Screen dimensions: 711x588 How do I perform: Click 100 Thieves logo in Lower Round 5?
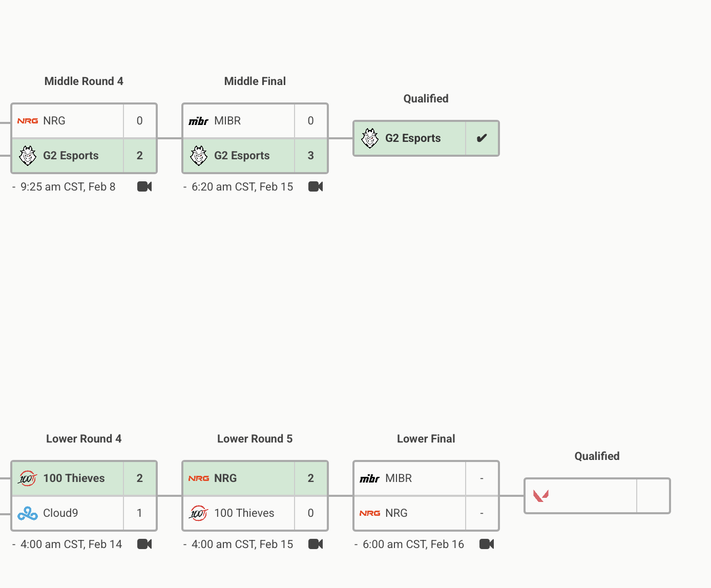point(199,513)
